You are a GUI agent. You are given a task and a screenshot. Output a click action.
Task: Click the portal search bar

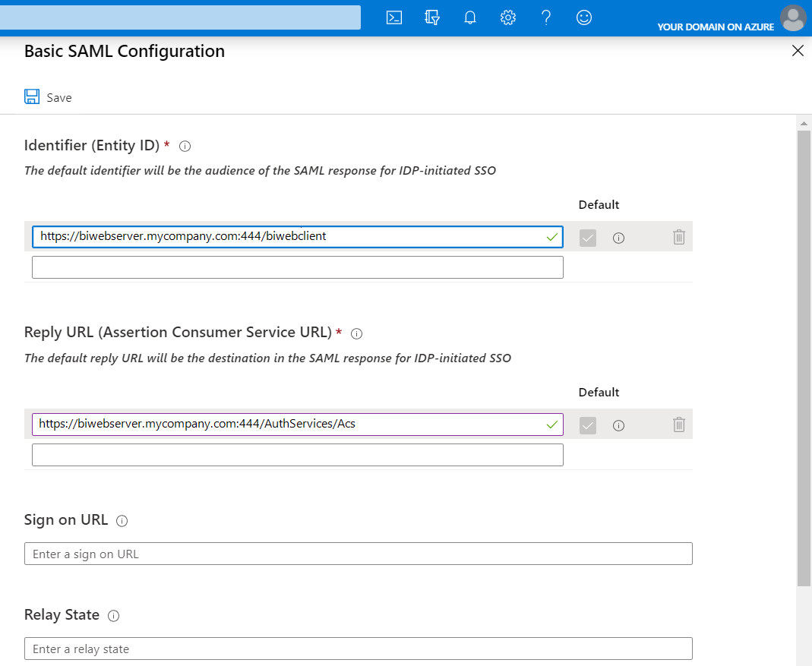coord(180,17)
